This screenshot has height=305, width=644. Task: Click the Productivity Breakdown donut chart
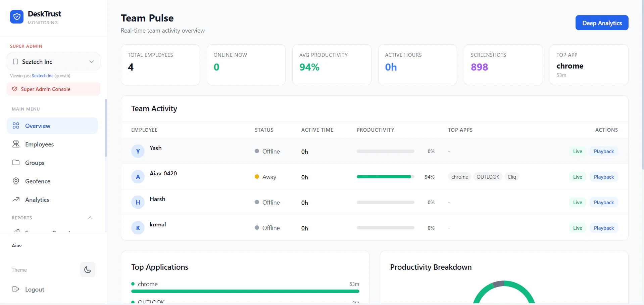coord(504,292)
